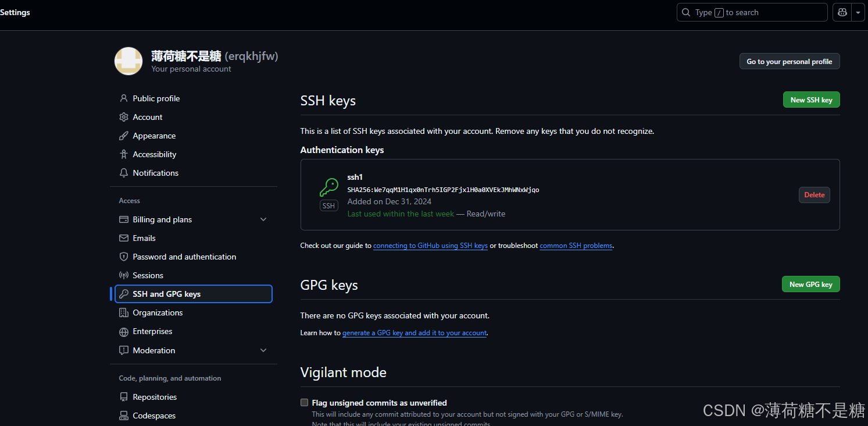Click the SHA256 fingerprint text
The height and width of the screenshot is (426, 868).
pyautogui.click(x=443, y=190)
